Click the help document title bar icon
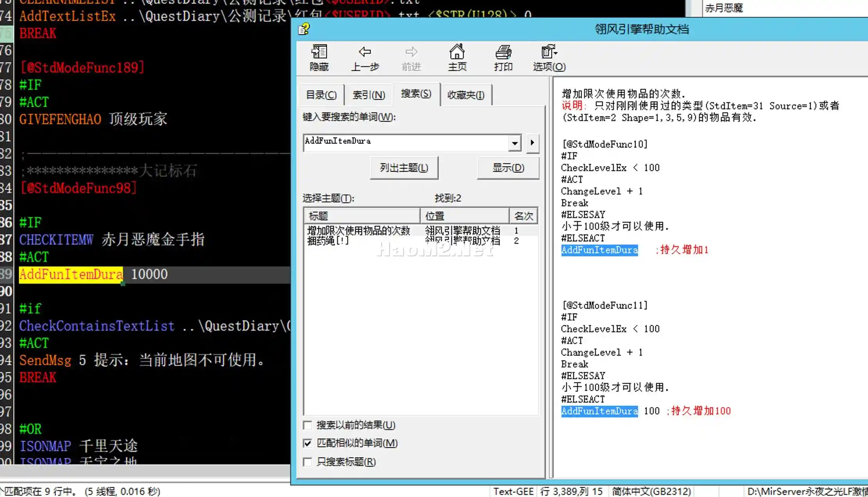The image size is (868, 497). coord(304,29)
